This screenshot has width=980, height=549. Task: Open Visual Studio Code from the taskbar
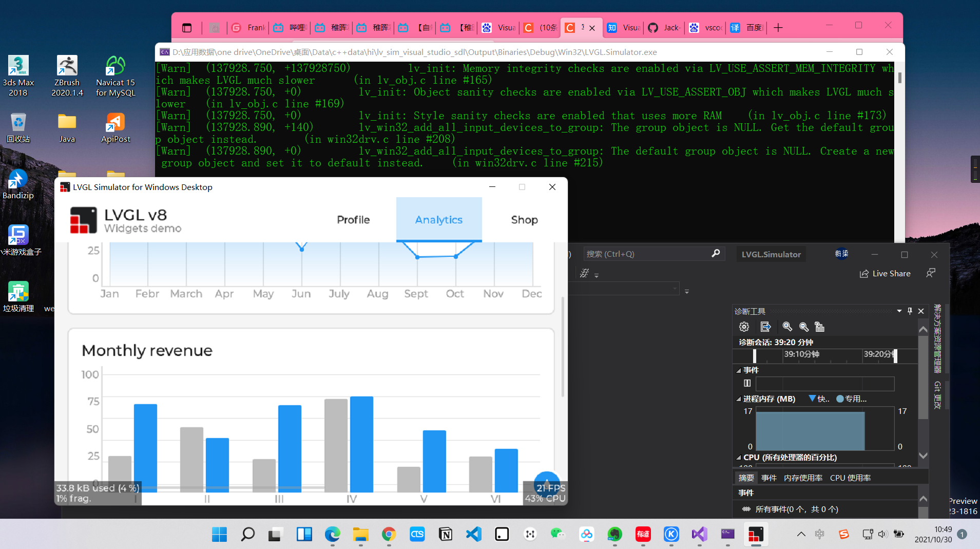(473, 534)
